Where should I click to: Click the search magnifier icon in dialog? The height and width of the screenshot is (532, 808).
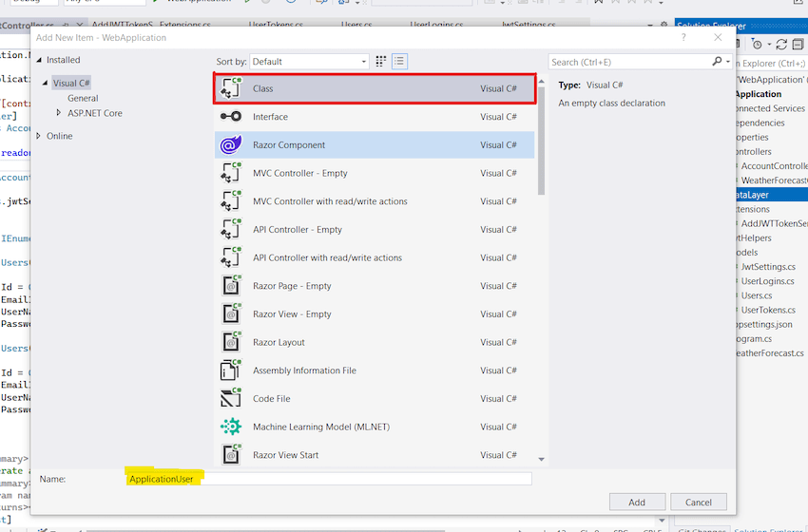tap(717, 62)
